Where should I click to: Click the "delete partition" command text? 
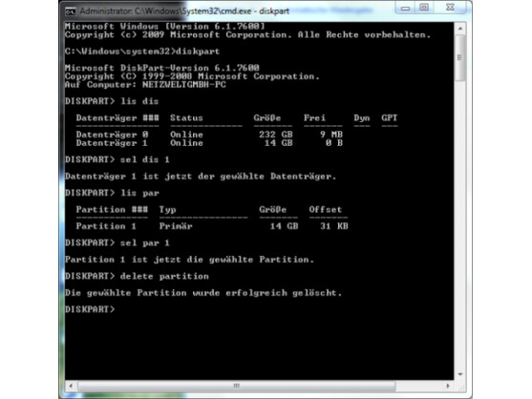[x=164, y=276]
